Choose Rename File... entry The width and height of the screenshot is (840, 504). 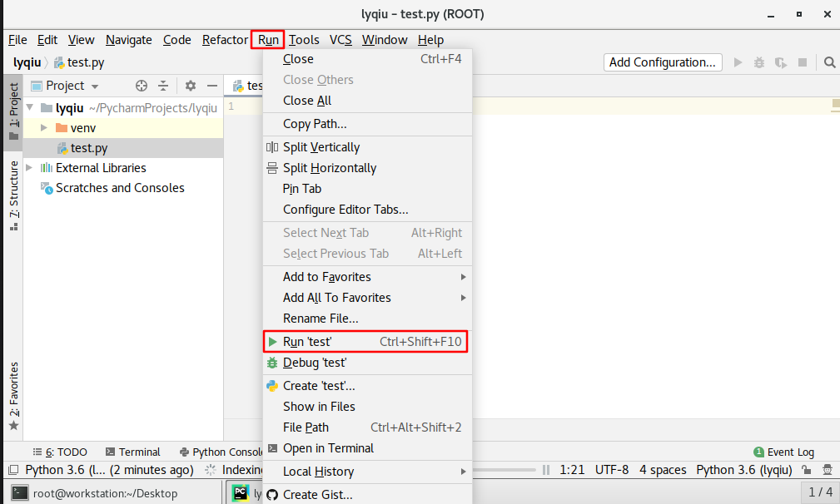[367, 319]
